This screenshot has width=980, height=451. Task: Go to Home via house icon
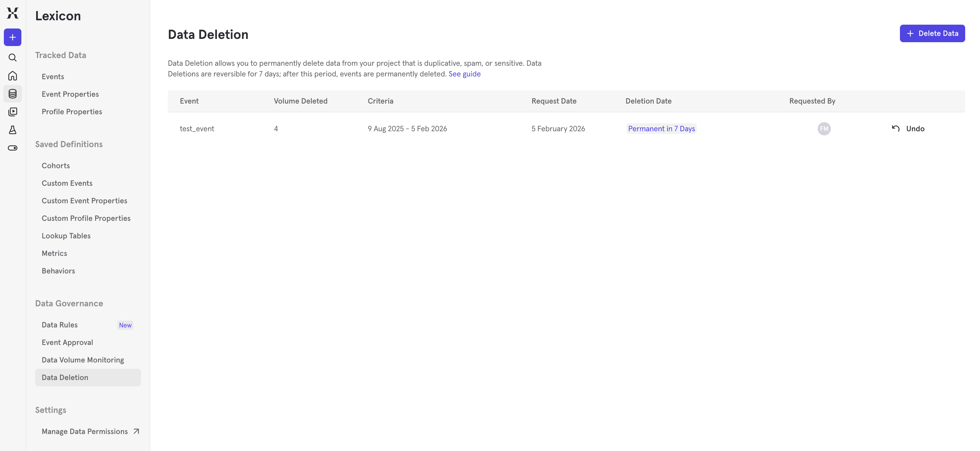[x=13, y=76]
